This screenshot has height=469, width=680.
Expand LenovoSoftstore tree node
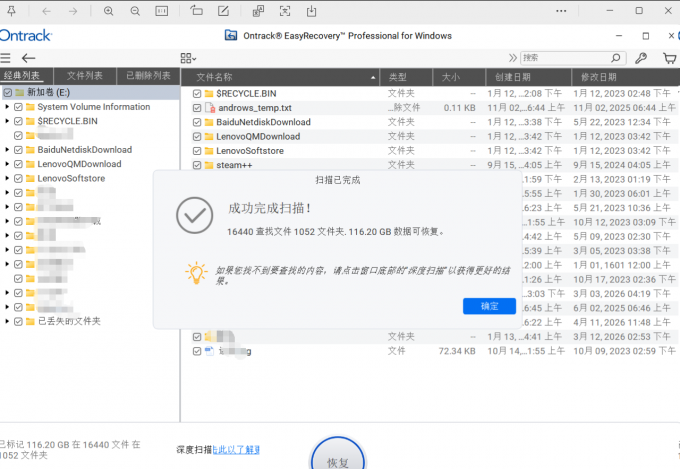pos(7,178)
